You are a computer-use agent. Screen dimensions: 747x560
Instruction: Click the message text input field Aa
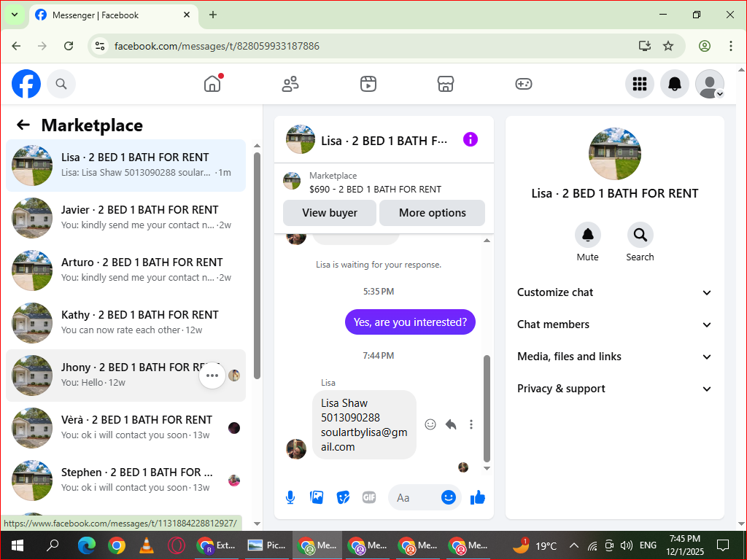coord(413,497)
